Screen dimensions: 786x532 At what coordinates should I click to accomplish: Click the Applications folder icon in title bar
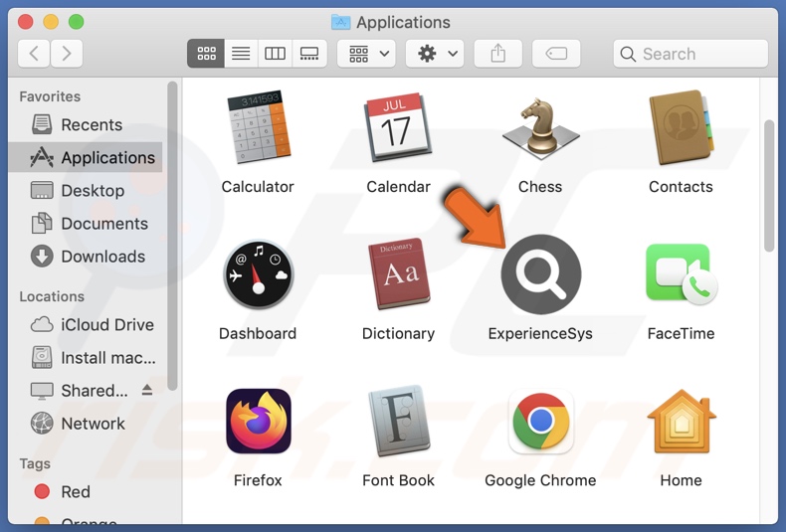[341, 22]
